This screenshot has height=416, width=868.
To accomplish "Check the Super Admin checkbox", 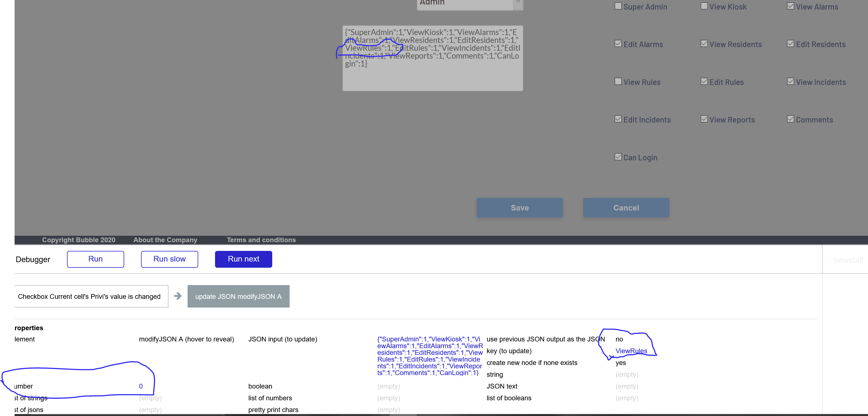I will [618, 6].
